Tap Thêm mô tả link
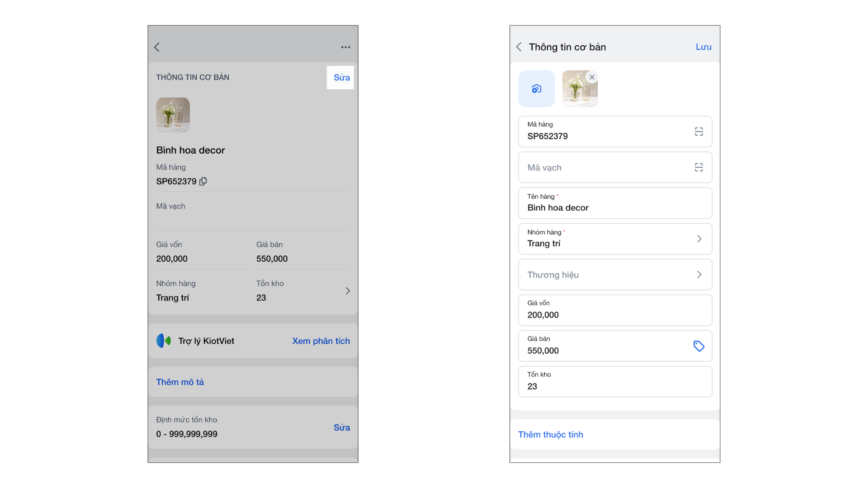868x488 pixels. point(180,382)
